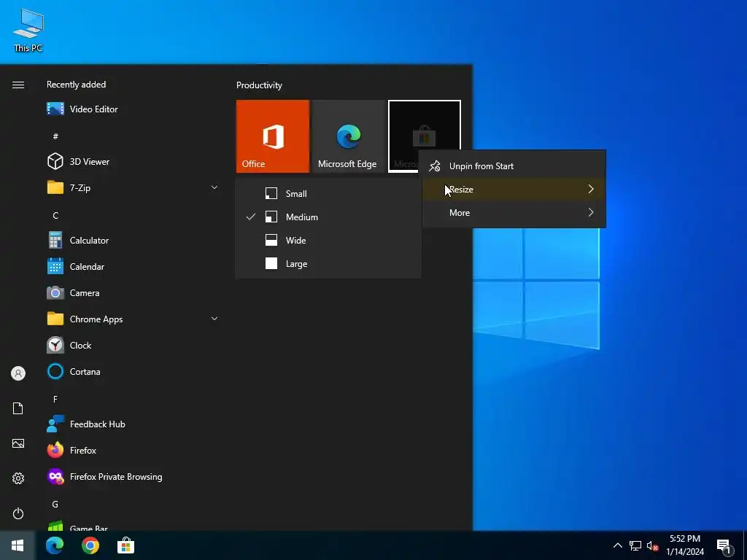The image size is (747, 560).
Task: Open the Resize submenu entry
Action: tap(514, 189)
